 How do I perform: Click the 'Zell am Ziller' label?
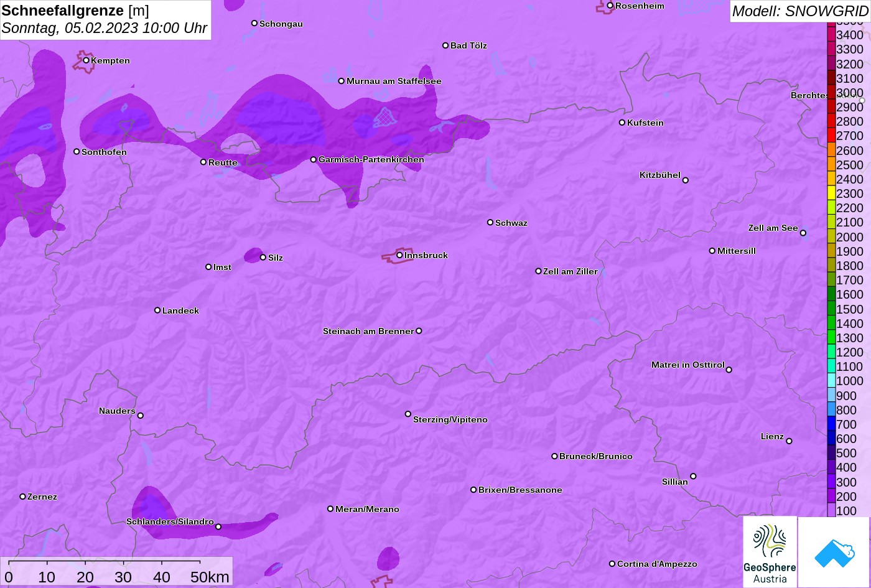coord(571,271)
